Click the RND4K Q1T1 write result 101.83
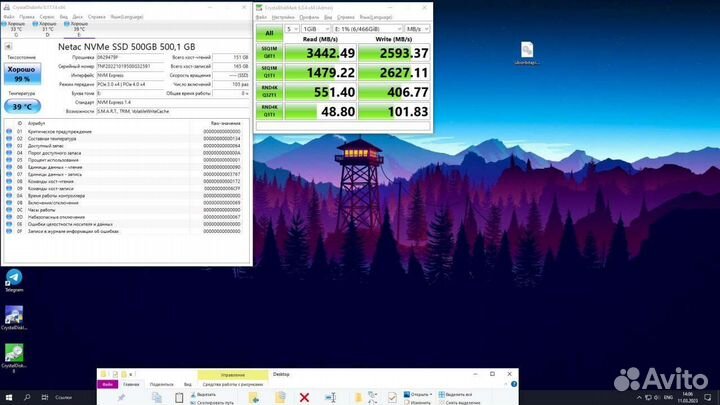The height and width of the screenshot is (405, 720). pyautogui.click(x=394, y=111)
